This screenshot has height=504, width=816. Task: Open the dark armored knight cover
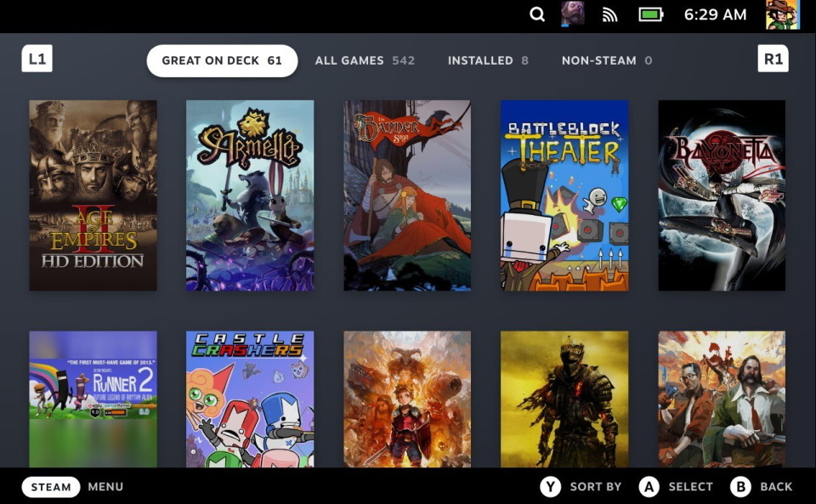point(564,399)
